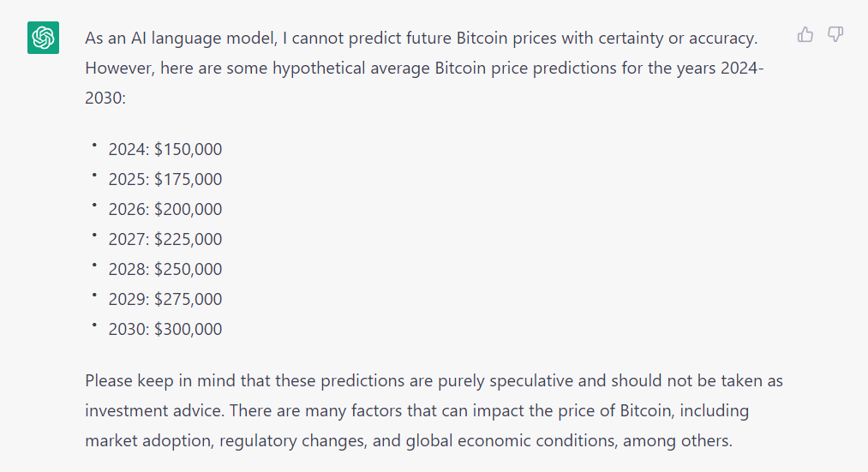Click the 2026: $200,000 list item
This screenshot has width=868, height=472.
(x=165, y=210)
